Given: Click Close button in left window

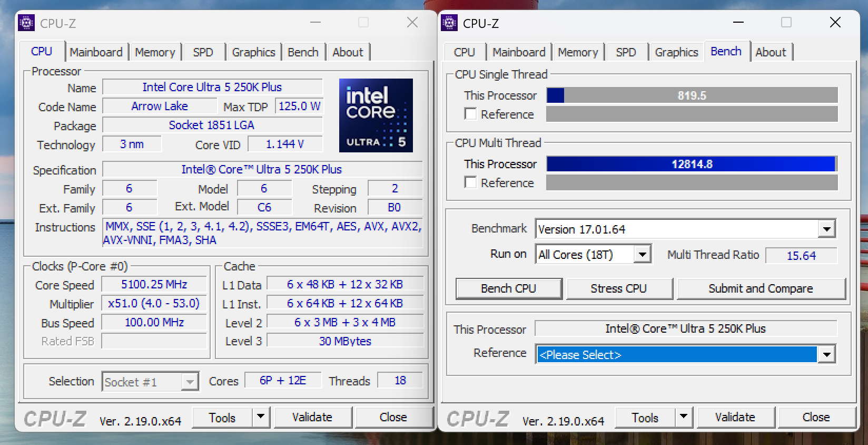Looking at the screenshot, I should 393,417.
